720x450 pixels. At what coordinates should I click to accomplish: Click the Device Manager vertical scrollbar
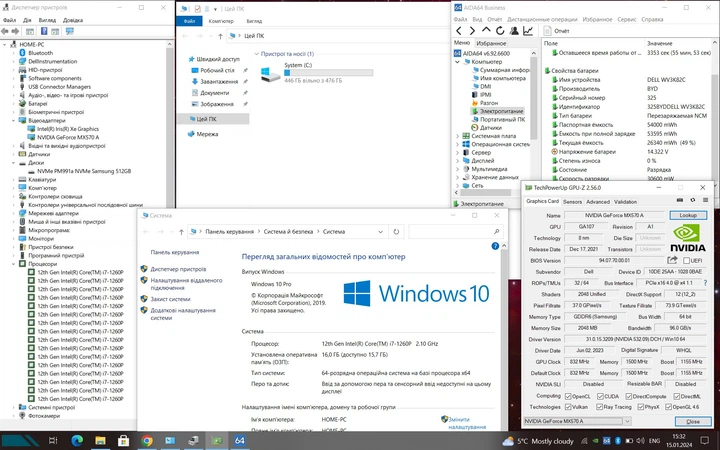tap(170, 129)
